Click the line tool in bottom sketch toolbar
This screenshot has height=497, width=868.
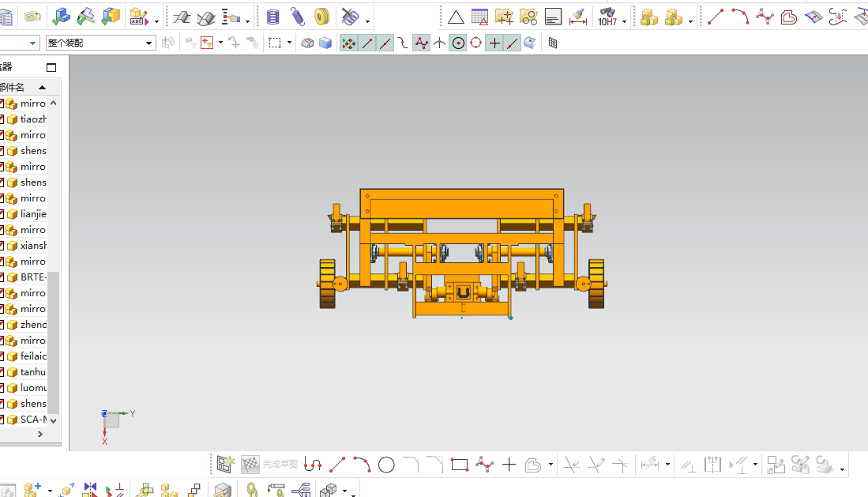coord(337,465)
